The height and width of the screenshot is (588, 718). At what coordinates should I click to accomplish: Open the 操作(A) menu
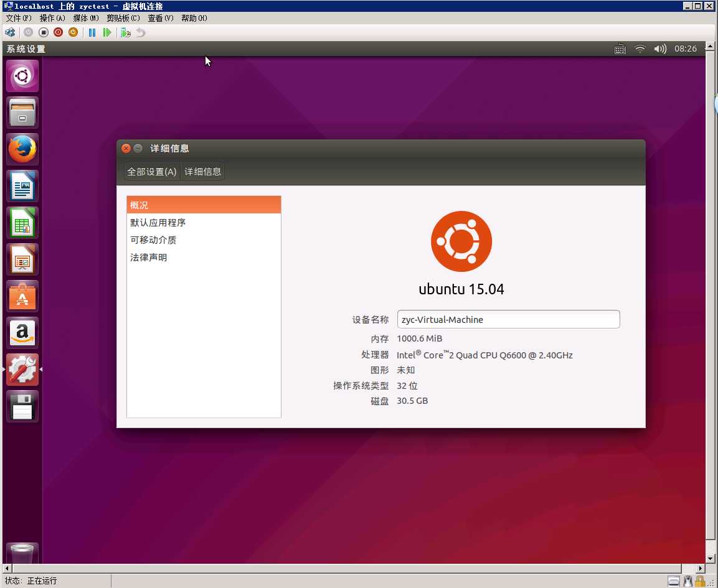(52, 18)
